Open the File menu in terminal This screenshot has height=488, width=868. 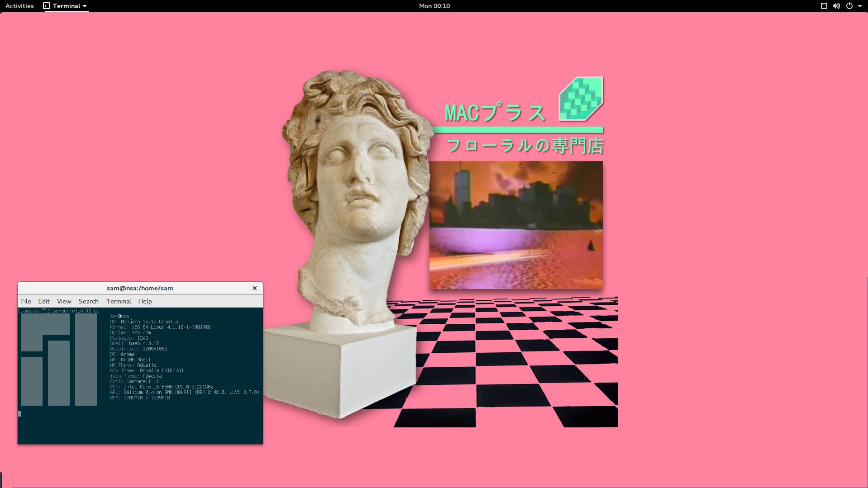[x=26, y=301]
